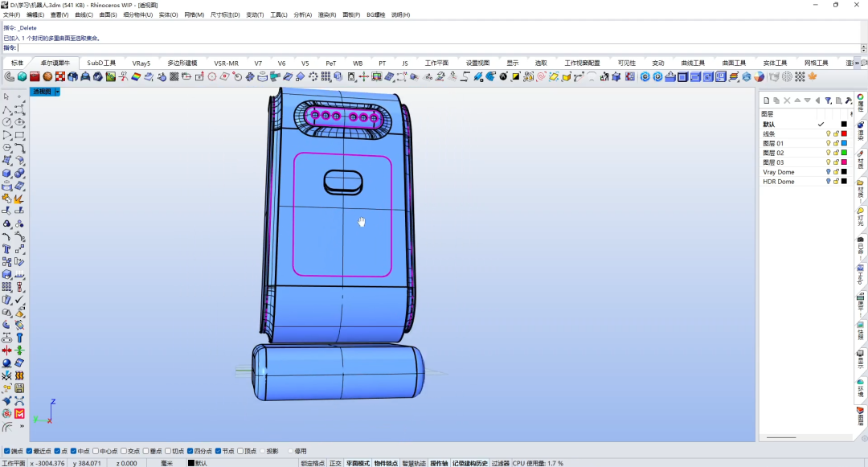Select the HDR Dome layer row
Image resolution: width=868 pixels, height=467 pixels.
coord(805,182)
